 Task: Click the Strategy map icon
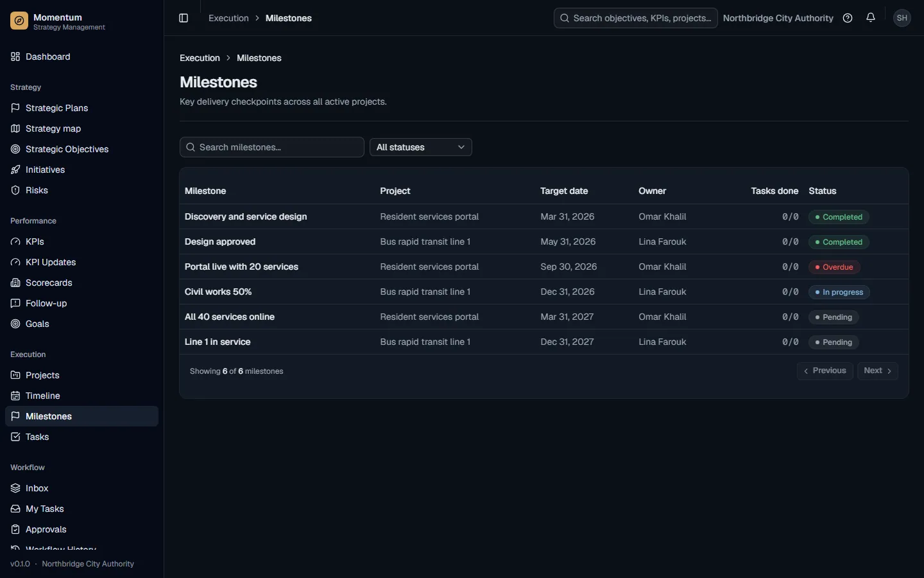tap(15, 128)
